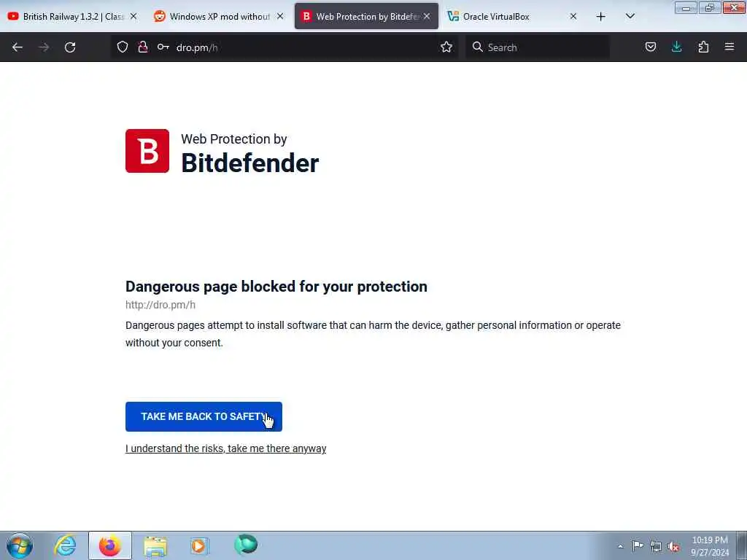This screenshot has width=747, height=560.
Task: Reload the current page
Action: coord(70,47)
